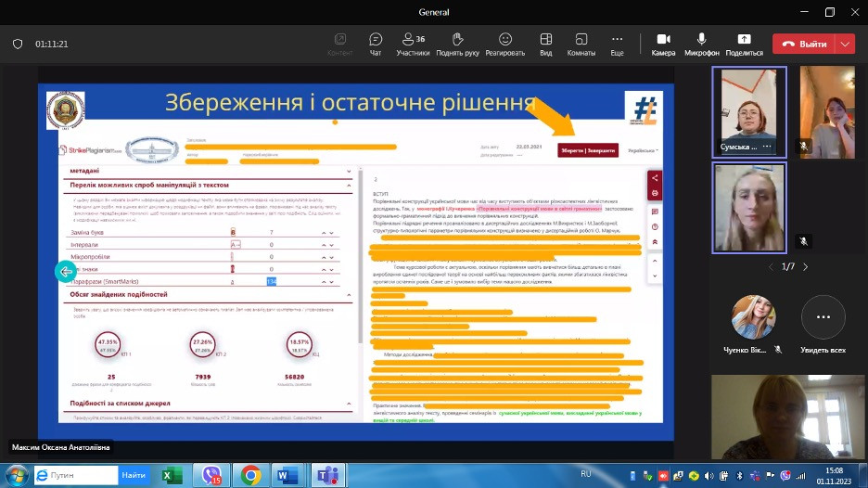
Task: Open Excel from the taskbar
Action: click(172, 475)
